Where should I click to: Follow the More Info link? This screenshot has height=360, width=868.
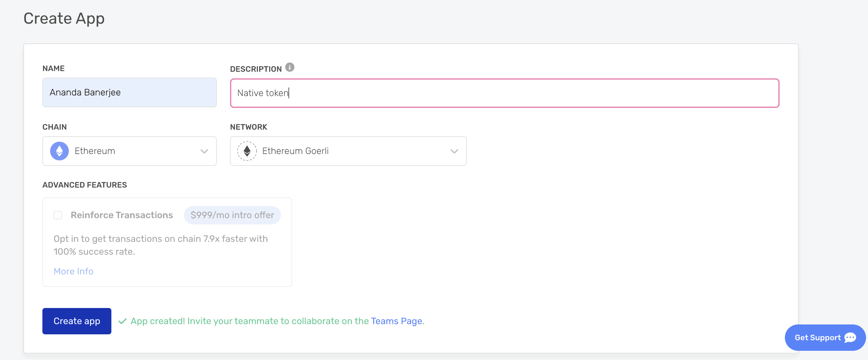74,271
